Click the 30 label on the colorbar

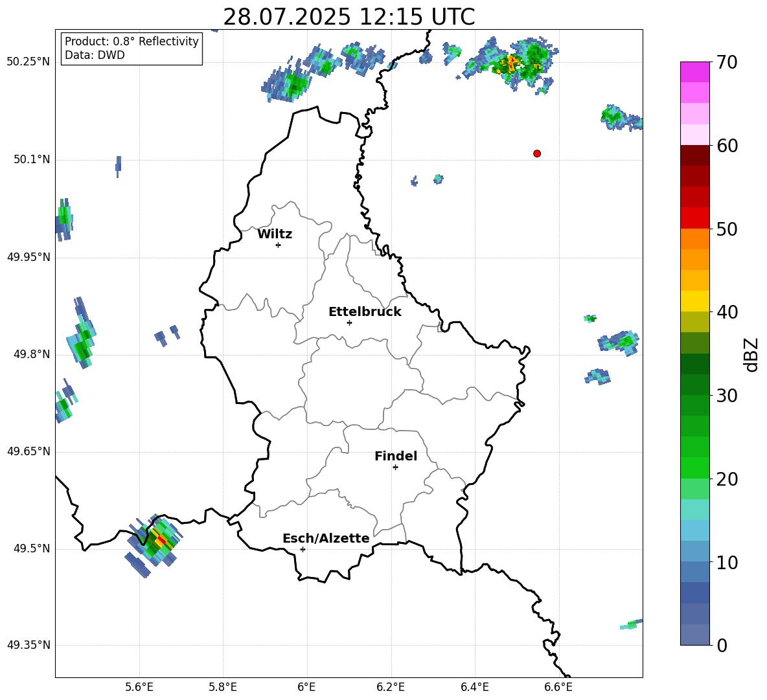coord(727,396)
